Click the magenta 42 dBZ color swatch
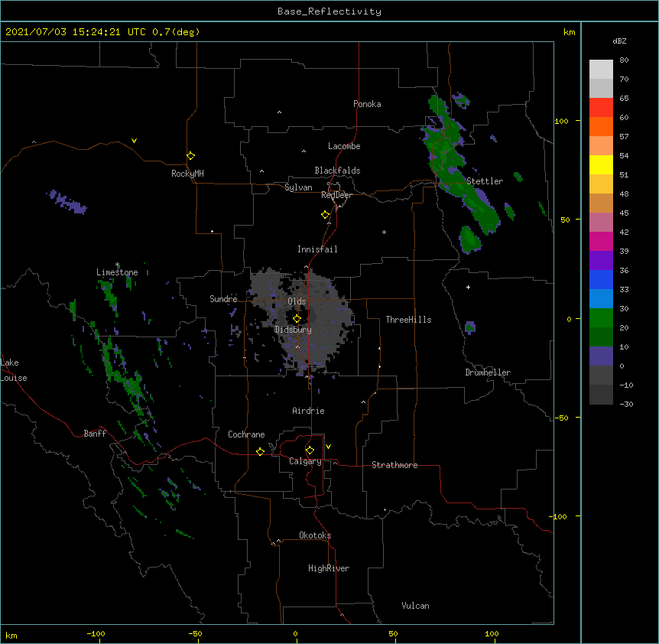The height and width of the screenshot is (644, 659). pyautogui.click(x=601, y=241)
